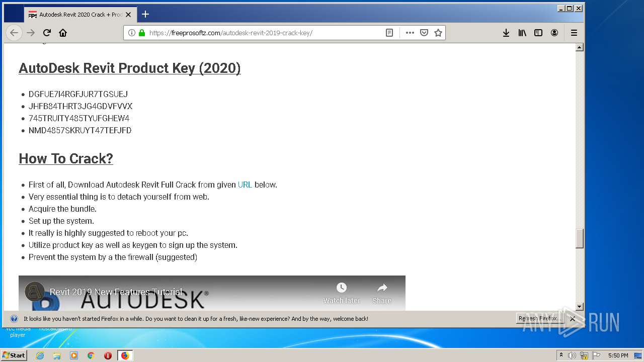Click the scrollbar up arrow
The width and height of the screenshot is (644, 362).
[x=580, y=47]
